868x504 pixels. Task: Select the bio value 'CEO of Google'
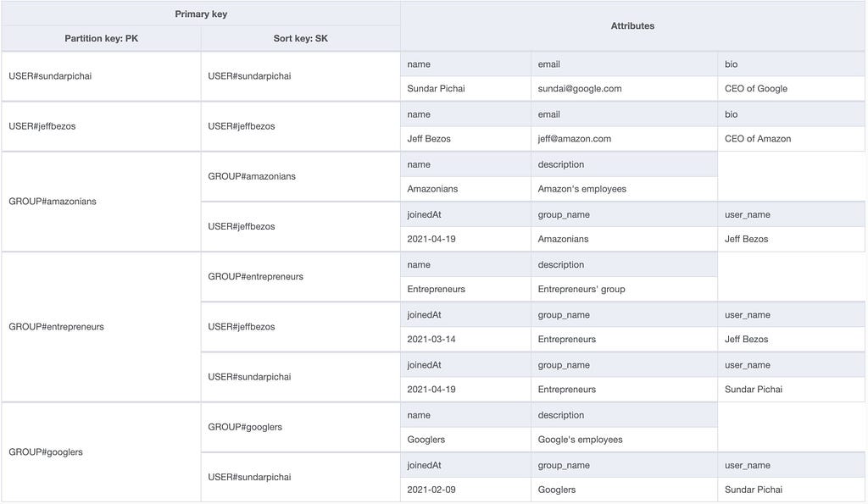coord(792,89)
